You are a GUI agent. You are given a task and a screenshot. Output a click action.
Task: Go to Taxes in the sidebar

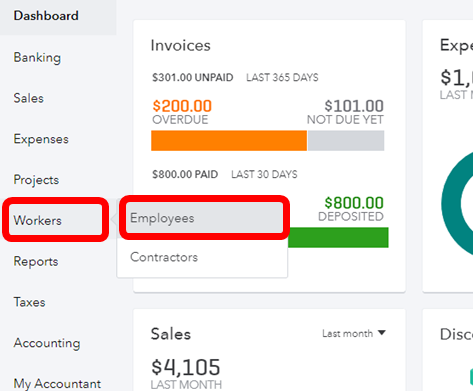click(x=29, y=302)
